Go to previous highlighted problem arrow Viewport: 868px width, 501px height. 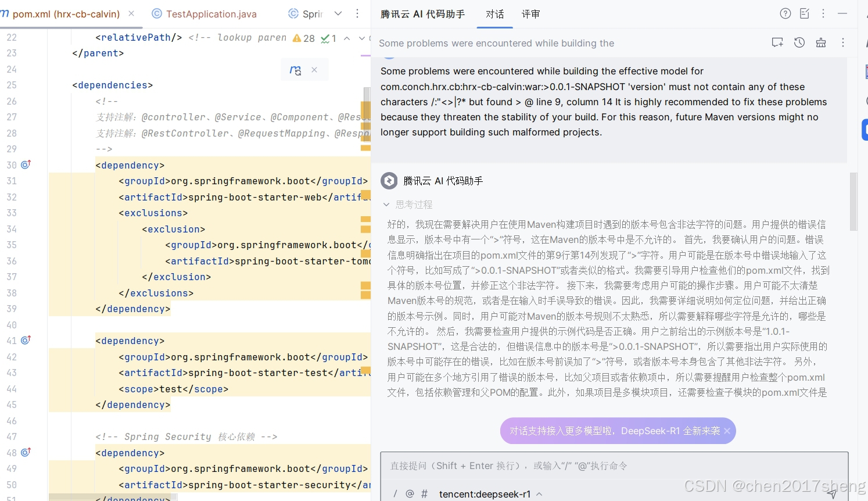pyautogui.click(x=347, y=38)
